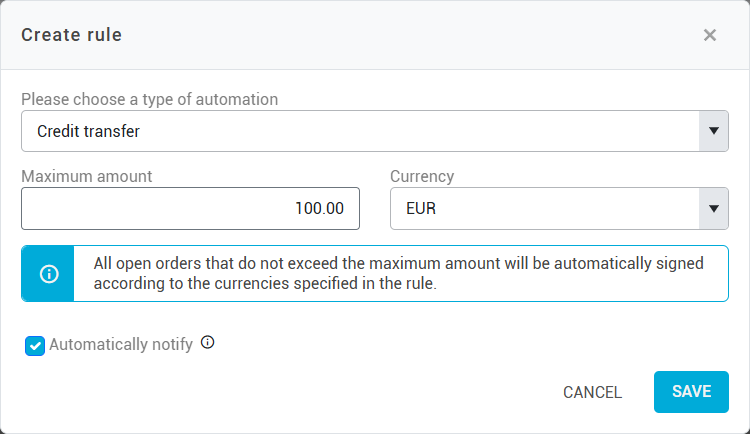Viewport: 750px width, 434px height.
Task: Close the Create rule dialog
Action: pos(710,35)
